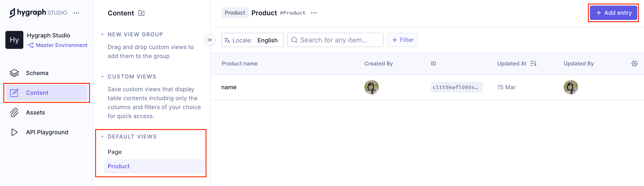Switch to the Page default view
This screenshot has height=186, width=644.
[x=114, y=151]
